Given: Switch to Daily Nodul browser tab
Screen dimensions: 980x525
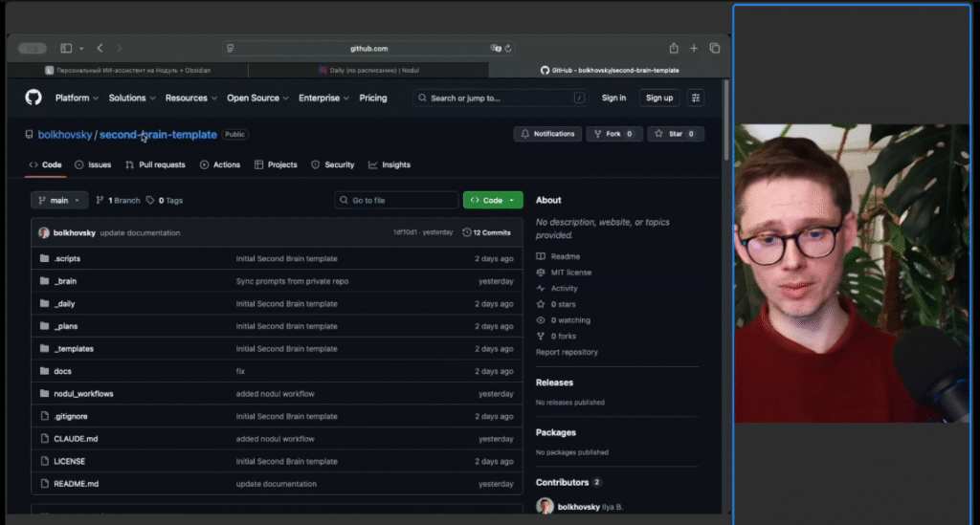Looking at the screenshot, I should point(368,71).
